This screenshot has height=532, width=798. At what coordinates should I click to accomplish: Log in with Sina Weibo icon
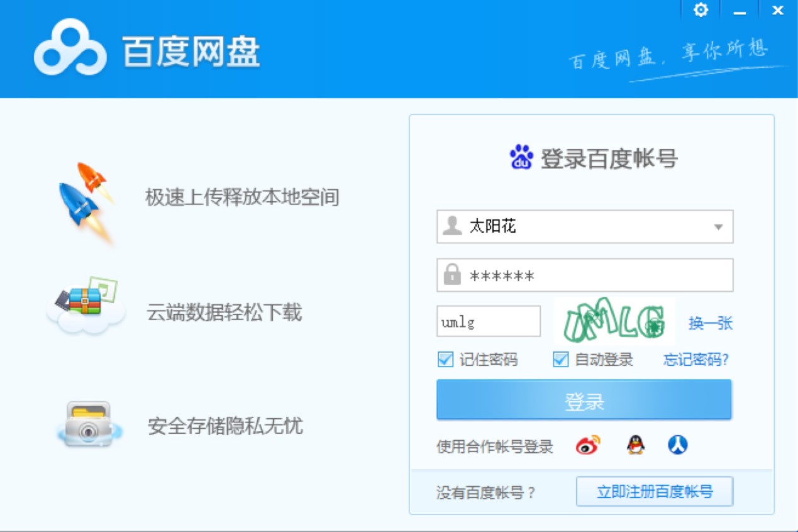588,445
